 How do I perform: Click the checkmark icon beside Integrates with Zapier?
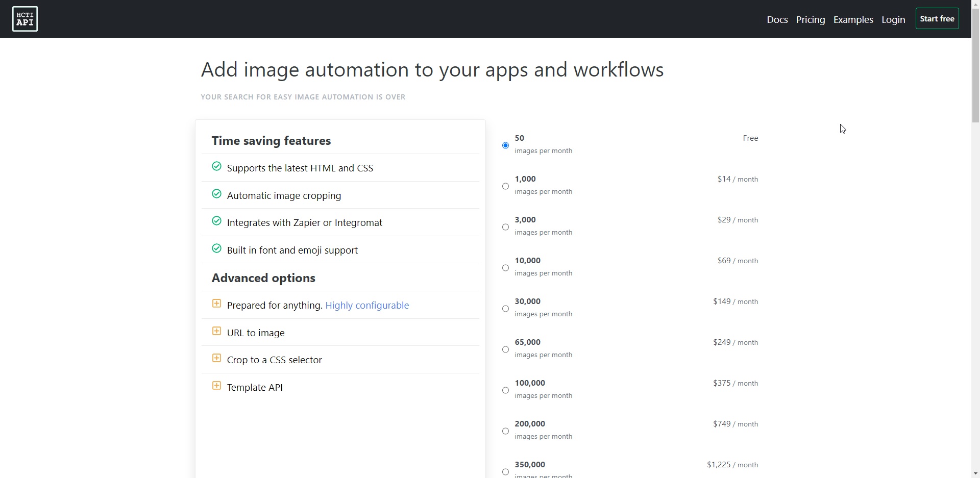216,221
